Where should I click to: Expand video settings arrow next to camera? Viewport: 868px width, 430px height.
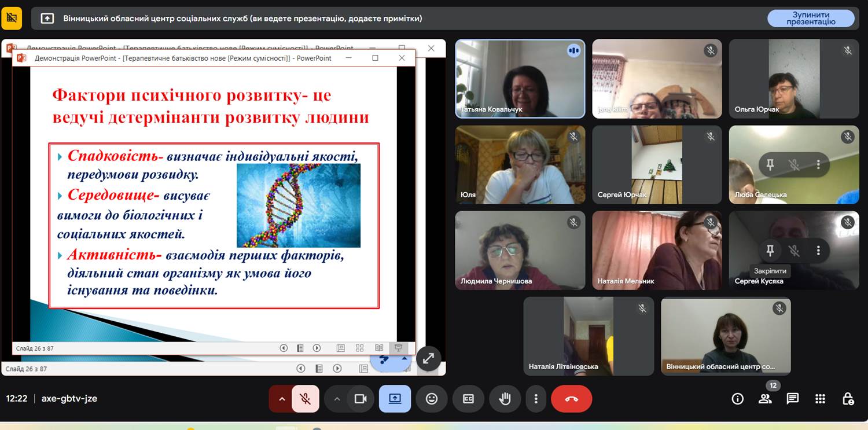pyautogui.click(x=337, y=399)
